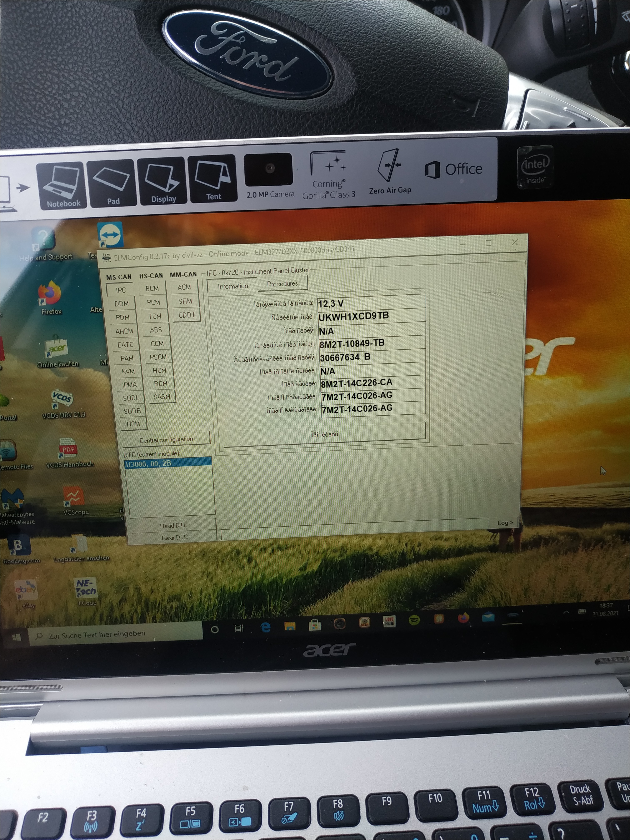Open the Spotify icon in the taskbar
The image size is (630, 840).
[x=414, y=620]
